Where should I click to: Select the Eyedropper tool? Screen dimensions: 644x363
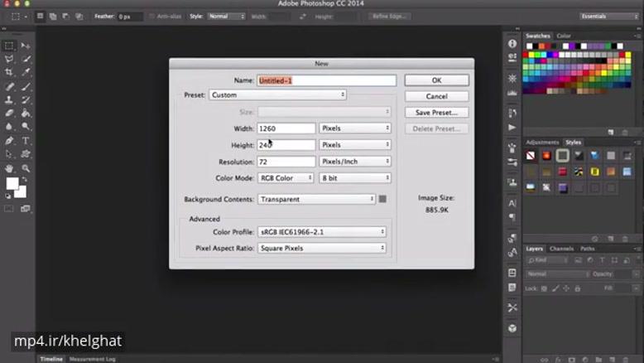26,73
